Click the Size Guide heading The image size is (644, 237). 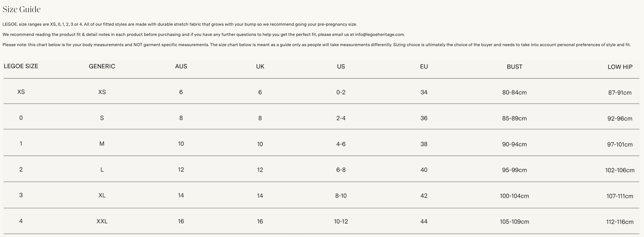21,9
